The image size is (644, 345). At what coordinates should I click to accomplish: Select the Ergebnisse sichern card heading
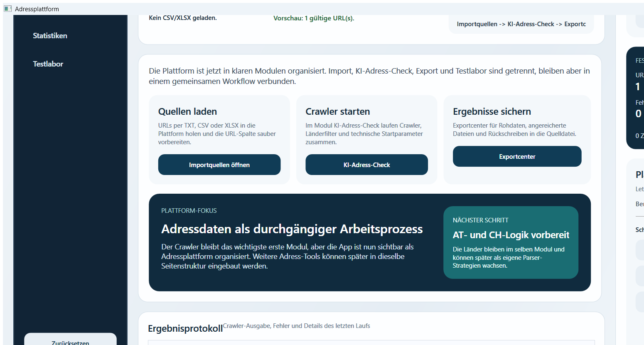[x=492, y=111]
